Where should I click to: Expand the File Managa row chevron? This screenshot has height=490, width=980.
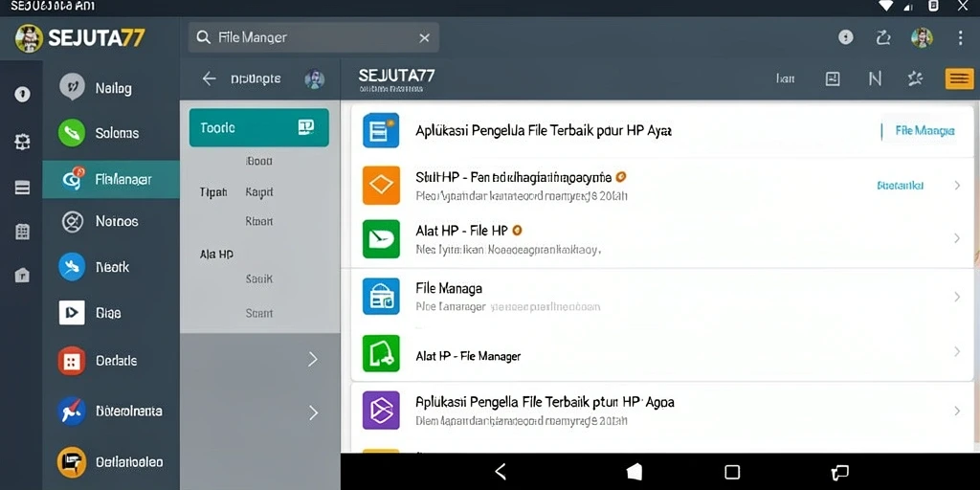coord(956,297)
